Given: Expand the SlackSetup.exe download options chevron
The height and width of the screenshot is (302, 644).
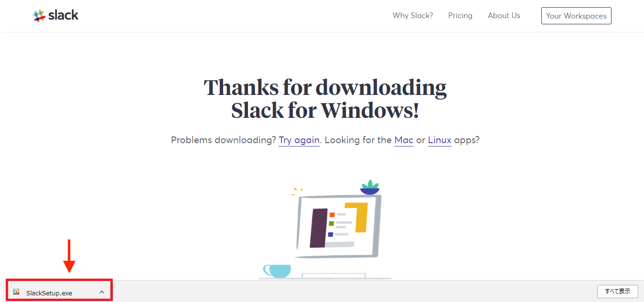Looking at the screenshot, I should pos(101,291).
